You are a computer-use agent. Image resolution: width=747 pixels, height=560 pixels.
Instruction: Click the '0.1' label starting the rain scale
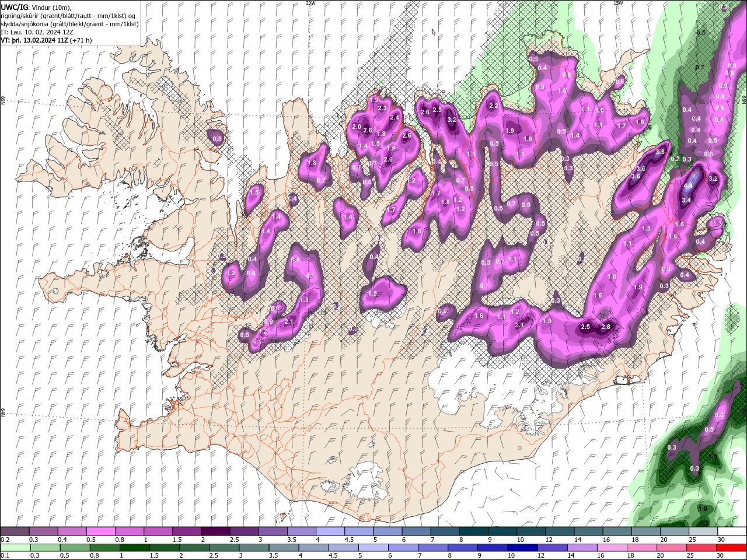(x=5, y=556)
